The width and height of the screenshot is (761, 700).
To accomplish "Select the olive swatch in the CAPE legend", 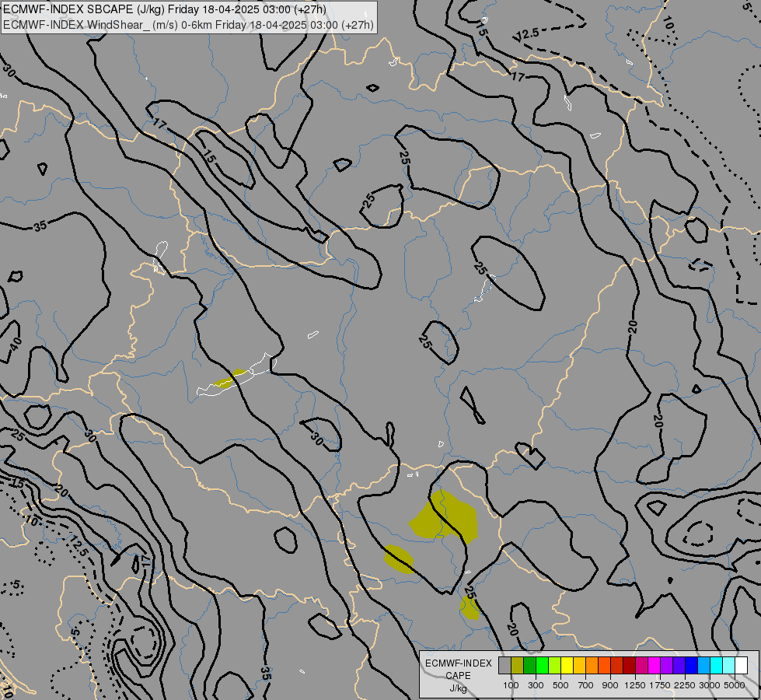I will 518,666.
